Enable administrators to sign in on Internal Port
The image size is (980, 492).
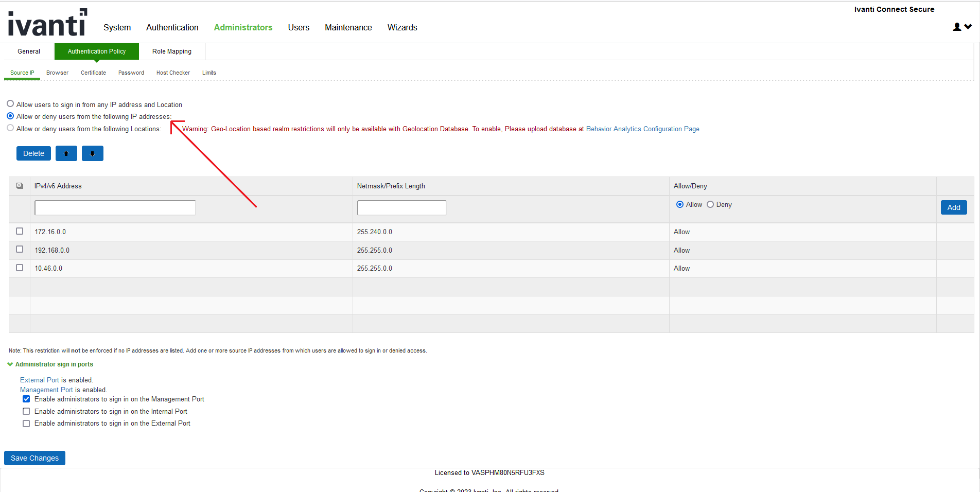26,411
